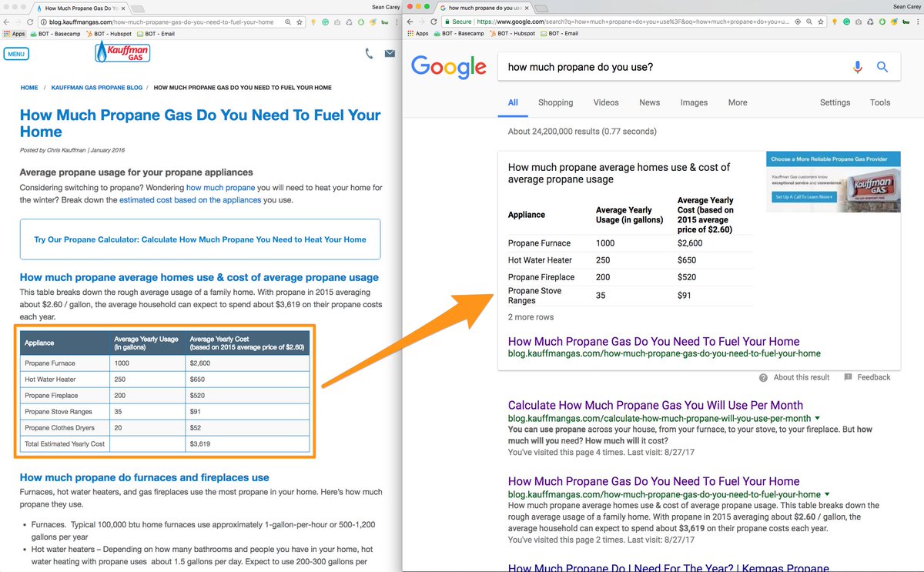
Task: Click lightbulb extension icon in Kauffman window
Action: coord(313,22)
